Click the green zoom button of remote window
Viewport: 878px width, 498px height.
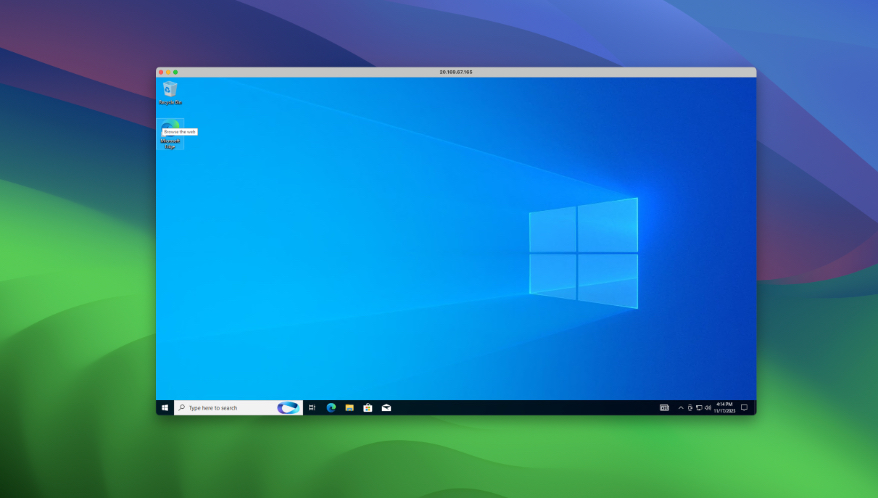pos(176,72)
